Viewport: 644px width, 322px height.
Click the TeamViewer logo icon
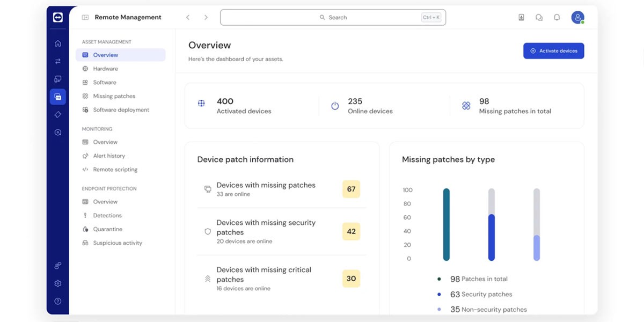pyautogui.click(x=58, y=17)
